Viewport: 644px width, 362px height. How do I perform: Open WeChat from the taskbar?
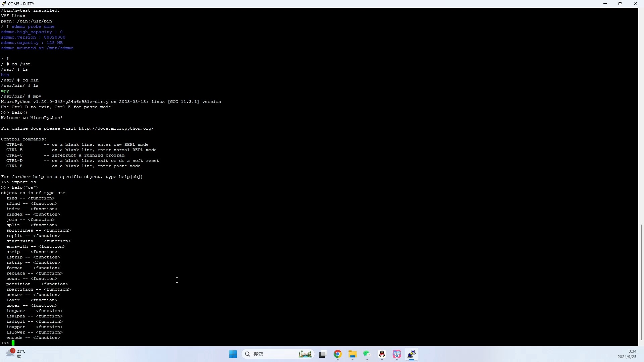pyautogui.click(x=367, y=354)
